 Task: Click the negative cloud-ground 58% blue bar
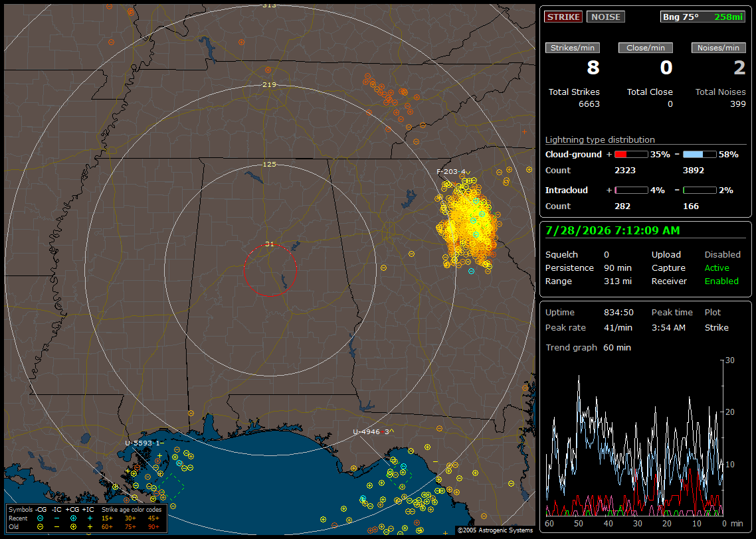coord(700,155)
